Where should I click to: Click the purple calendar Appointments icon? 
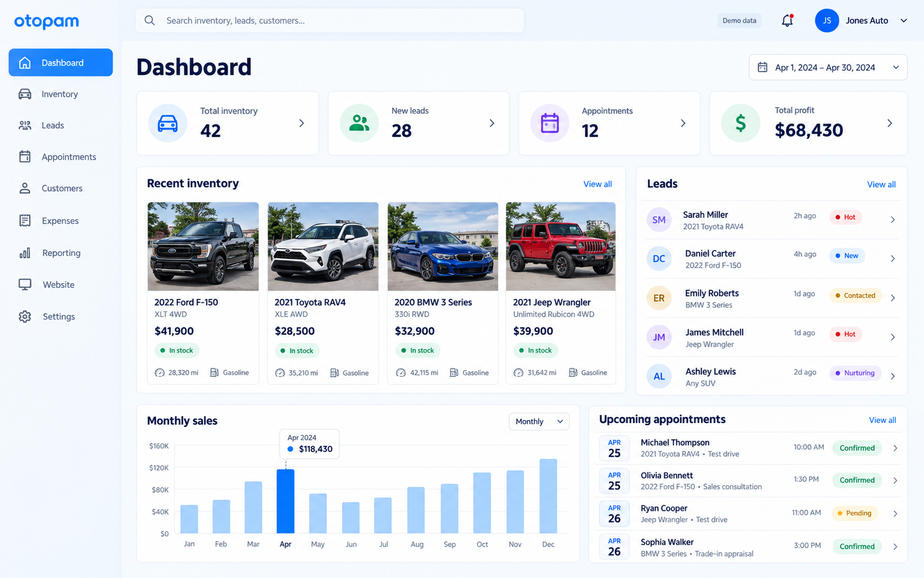(x=550, y=124)
